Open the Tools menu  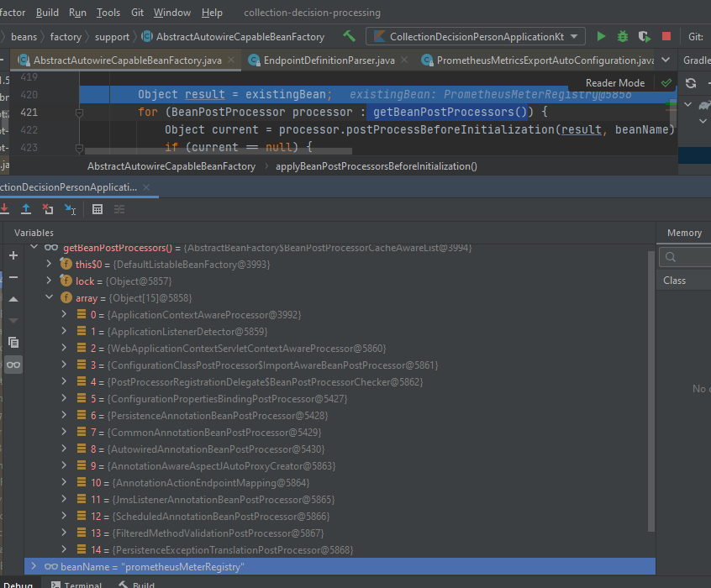[x=108, y=13]
